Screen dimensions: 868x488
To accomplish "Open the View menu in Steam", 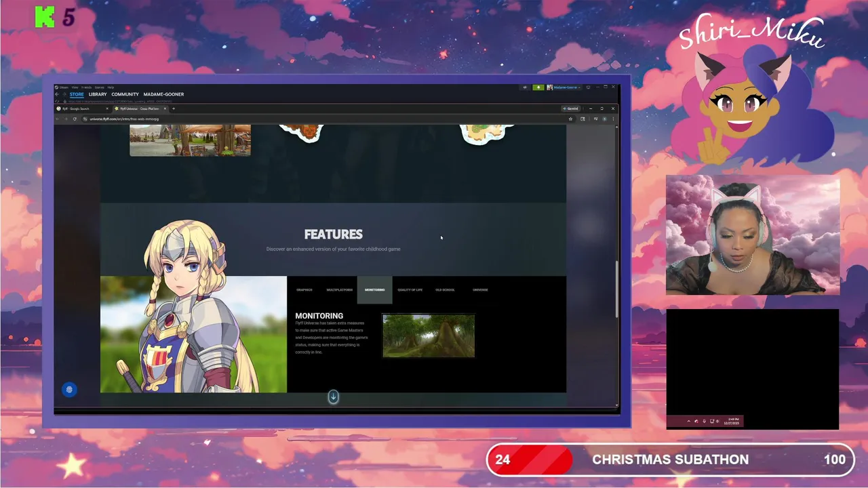I will 75,87.
